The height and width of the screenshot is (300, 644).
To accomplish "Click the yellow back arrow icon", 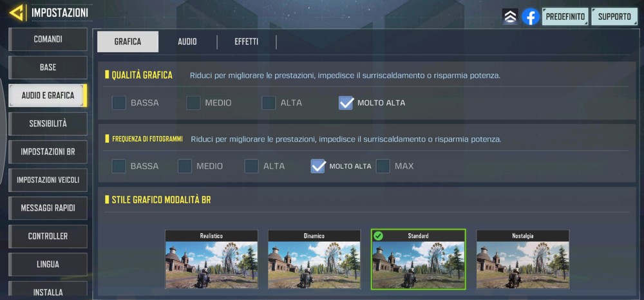I will click(x=17, y=13).
